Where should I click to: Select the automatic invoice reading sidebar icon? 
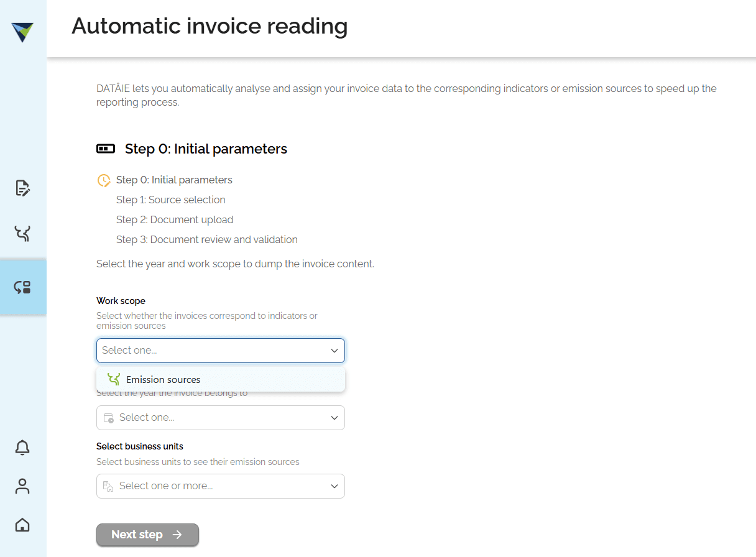pos(22,287)
